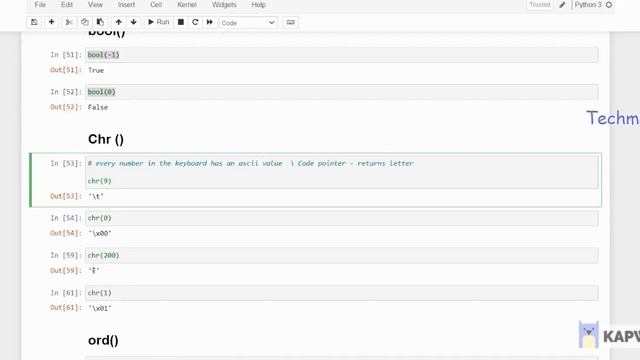Click the output character of cell 59

[94, 271]
